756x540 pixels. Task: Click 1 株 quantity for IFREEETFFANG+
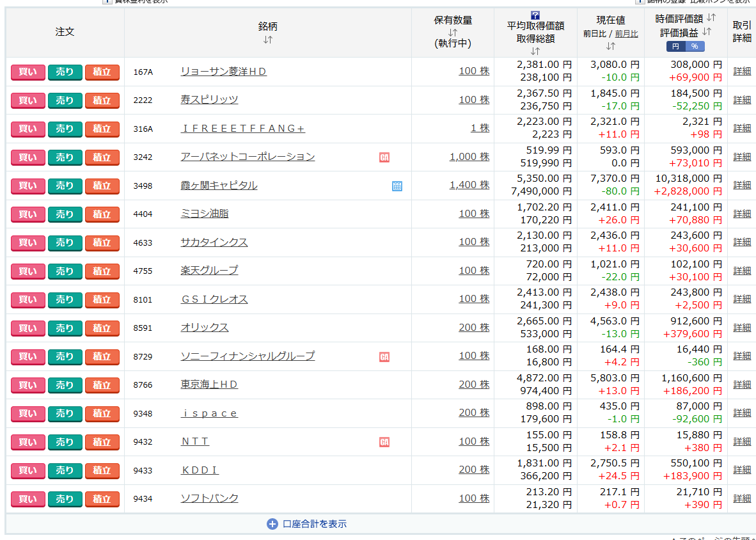tap(480, 128)
